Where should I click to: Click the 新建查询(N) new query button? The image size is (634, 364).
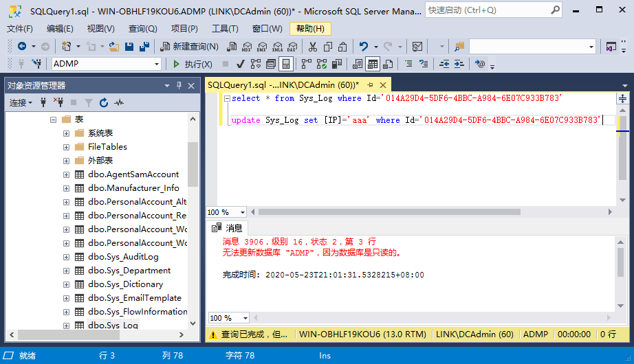(x=189, y=47)
